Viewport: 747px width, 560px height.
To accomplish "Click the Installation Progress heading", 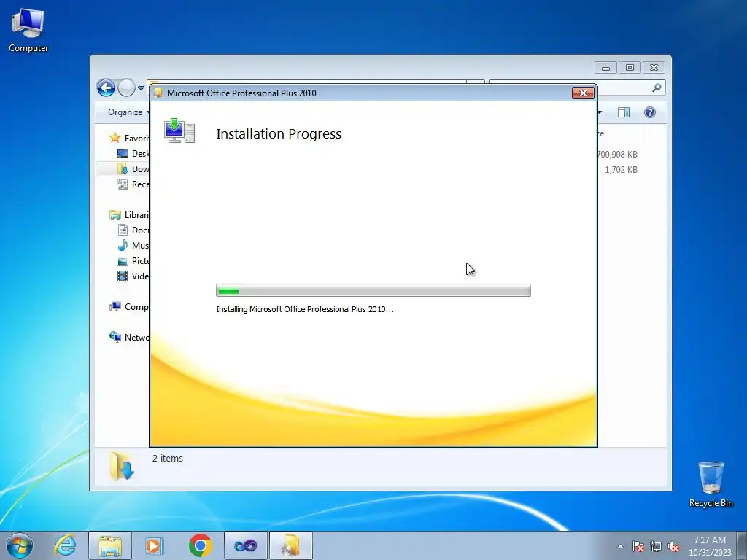I will tap(279, 134).
